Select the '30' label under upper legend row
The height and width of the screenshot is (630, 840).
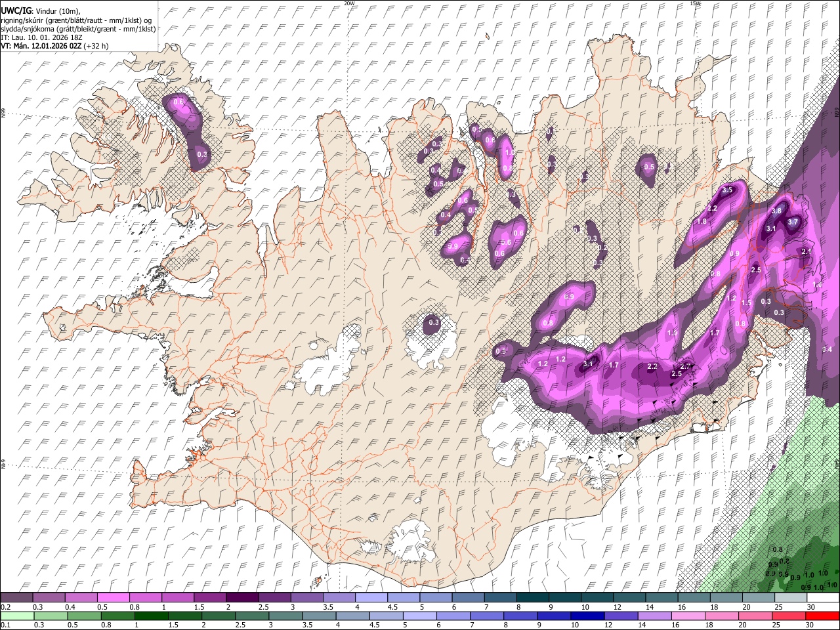(810, 607)
